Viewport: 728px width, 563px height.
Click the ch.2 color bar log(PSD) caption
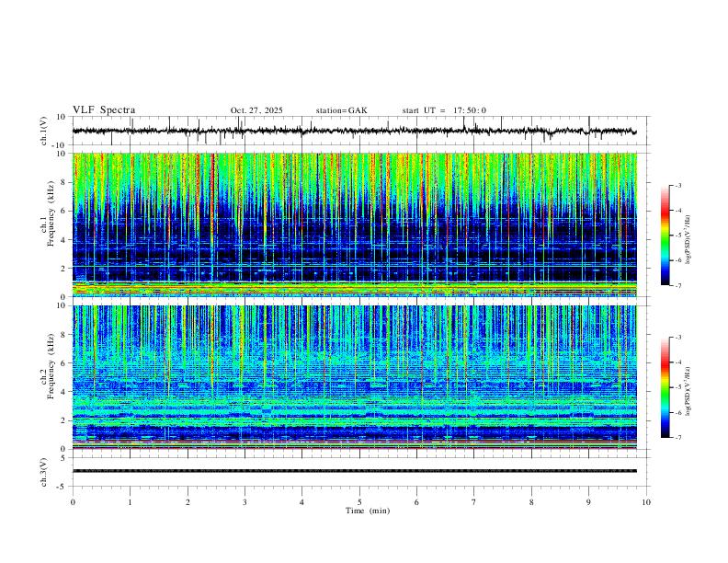pyautogui.click(x=688, y=391)
